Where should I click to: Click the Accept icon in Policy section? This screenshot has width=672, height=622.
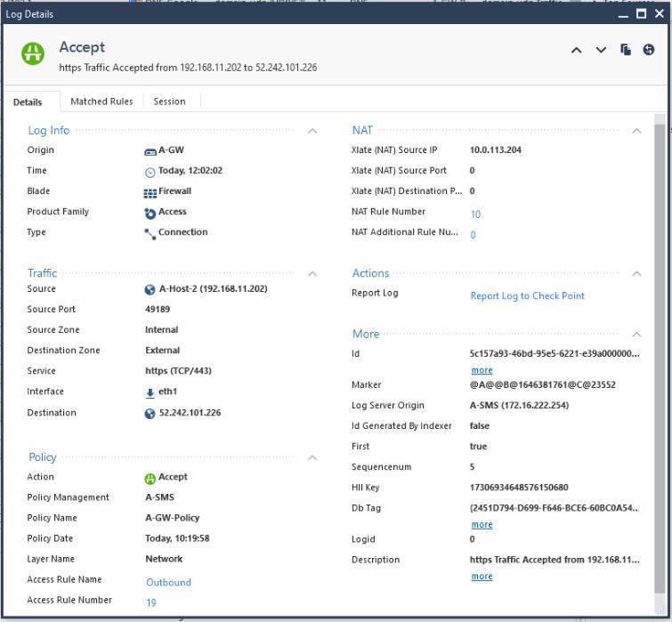tap(150, 479)
